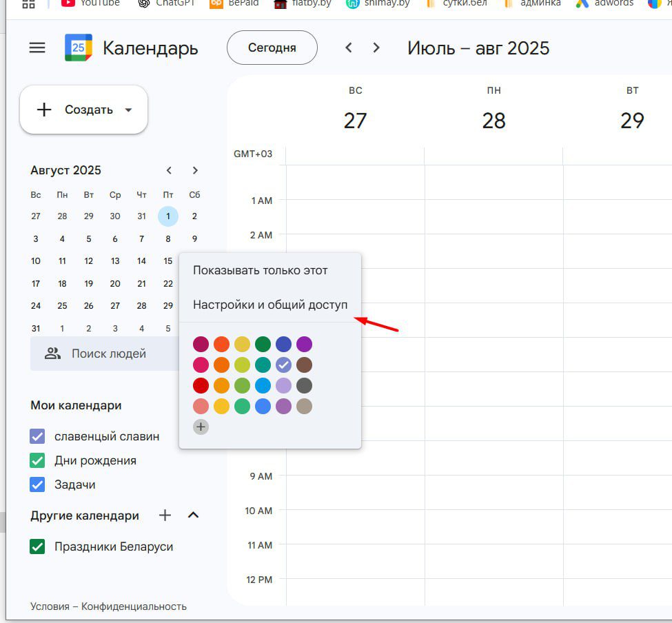Toggle the Праздники Беларуси calendar checkbox
The height and width of the screenshot is (623, 672).
click(x=37, y=547)
